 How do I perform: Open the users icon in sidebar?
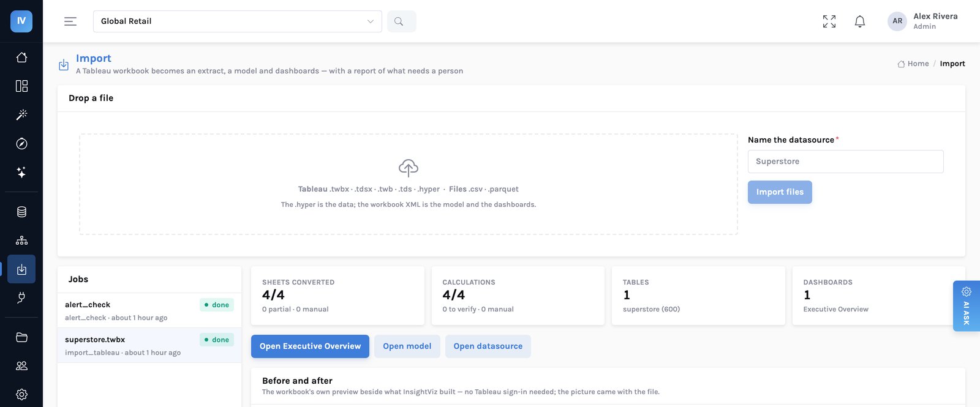point(21,366)
